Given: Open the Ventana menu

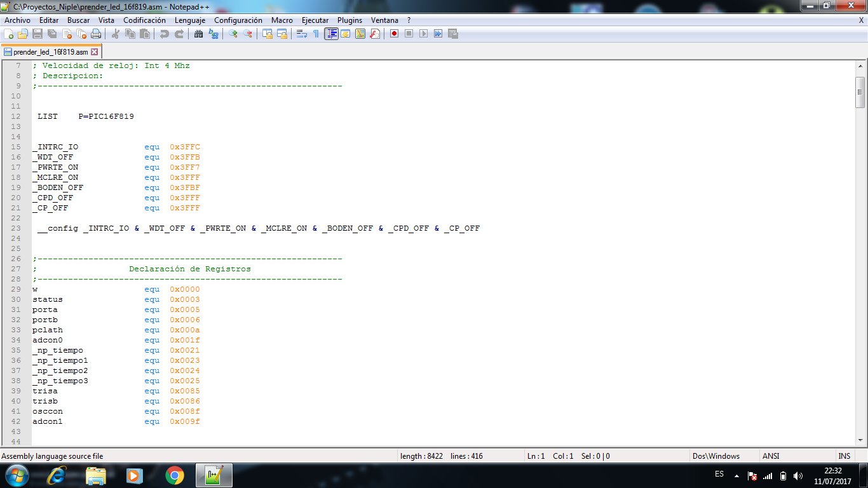Looking at the screenshot, I should [x=385, y=20].
